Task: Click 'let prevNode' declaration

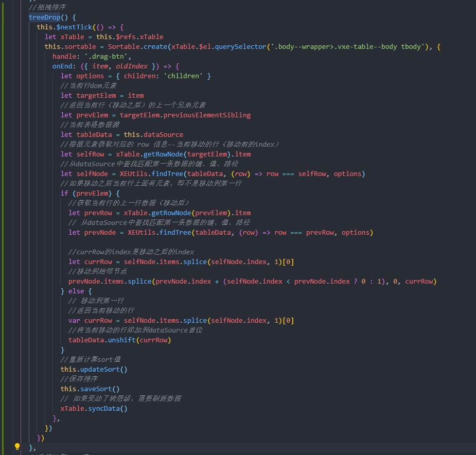Action: point(92,232)
